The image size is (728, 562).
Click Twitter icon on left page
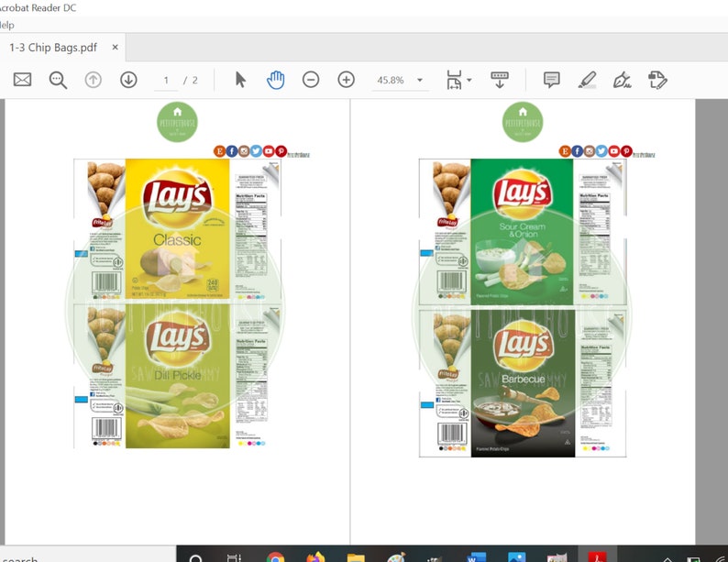[256, 151]
